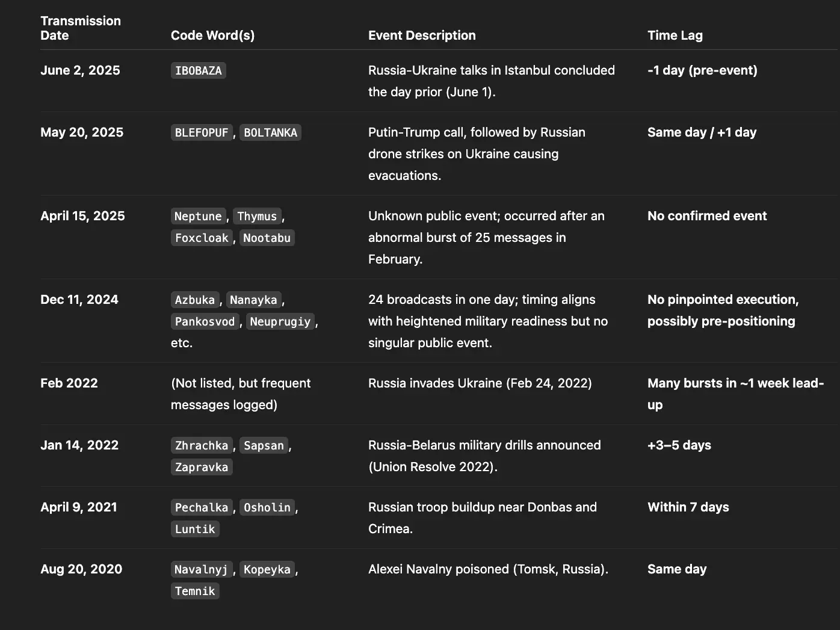Click the Luntik code word chip

tap(195, 530)
